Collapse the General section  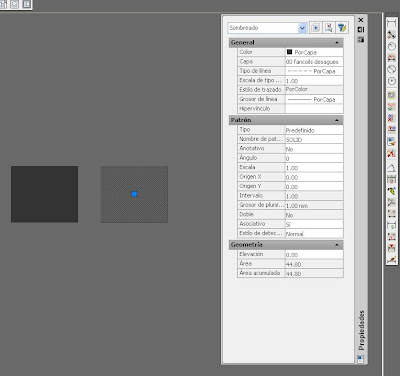point(337,43)
